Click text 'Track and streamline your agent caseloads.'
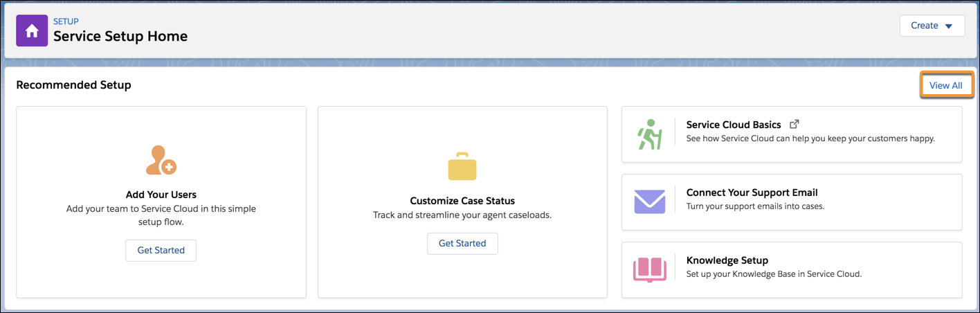The height and width of the screenshot is (313, 980). click(462, 215)
